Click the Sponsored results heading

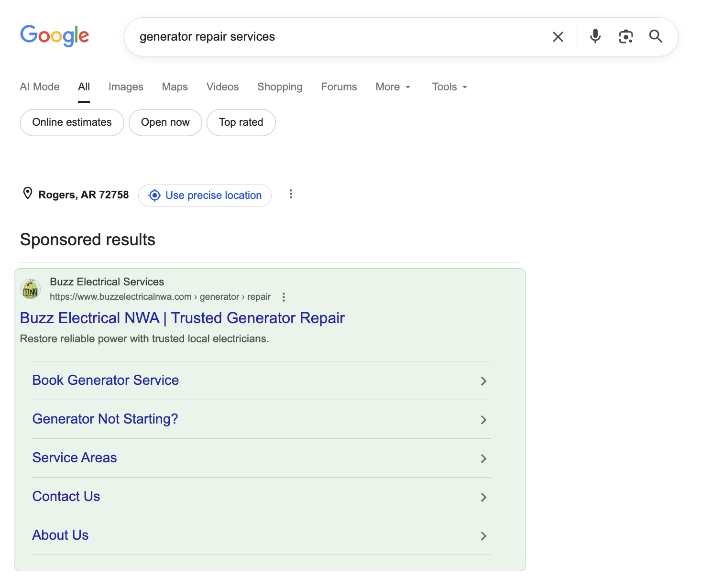88,240
